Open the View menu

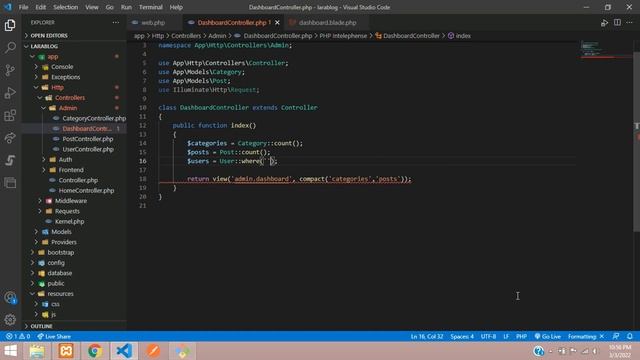[91, 7]
